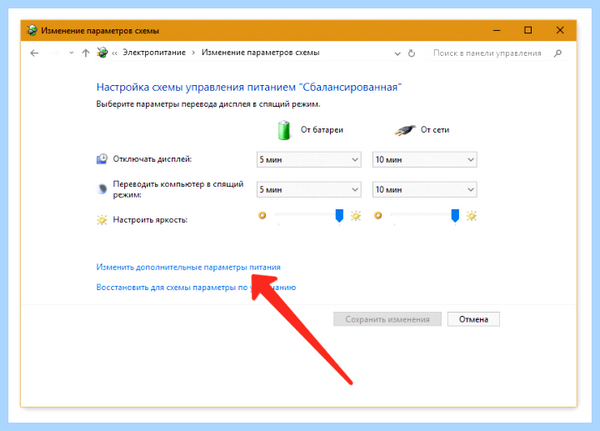Viewport: 600px width, 431px height.
Task: Click bright sun icon of plugged-in brightness
Action: tap(471, 216)
